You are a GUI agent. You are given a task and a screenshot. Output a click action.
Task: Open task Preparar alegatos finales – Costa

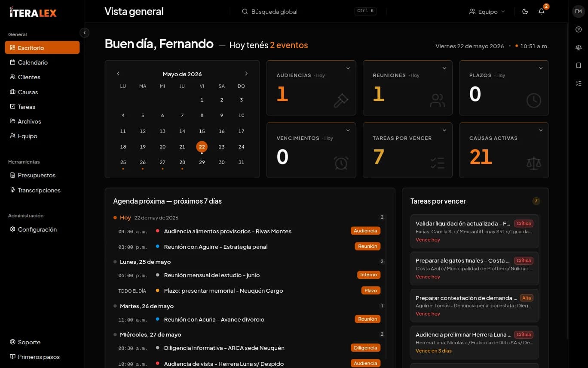[x=475, y=268]
